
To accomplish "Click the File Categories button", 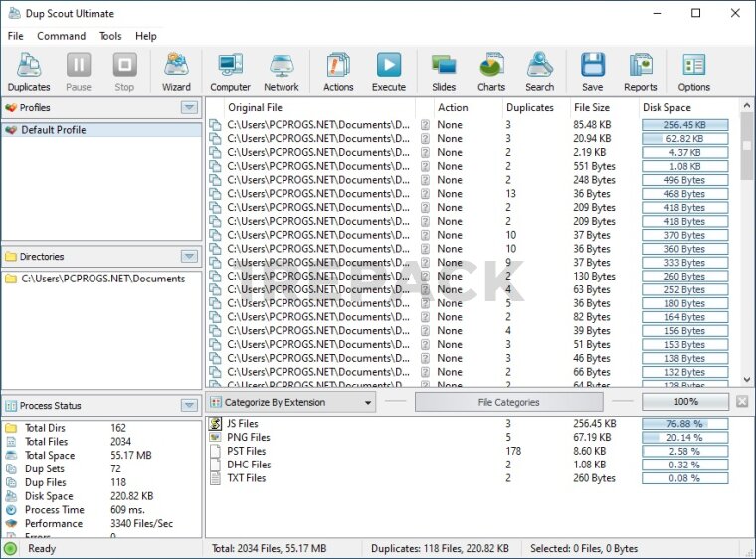I will (508, 402).
